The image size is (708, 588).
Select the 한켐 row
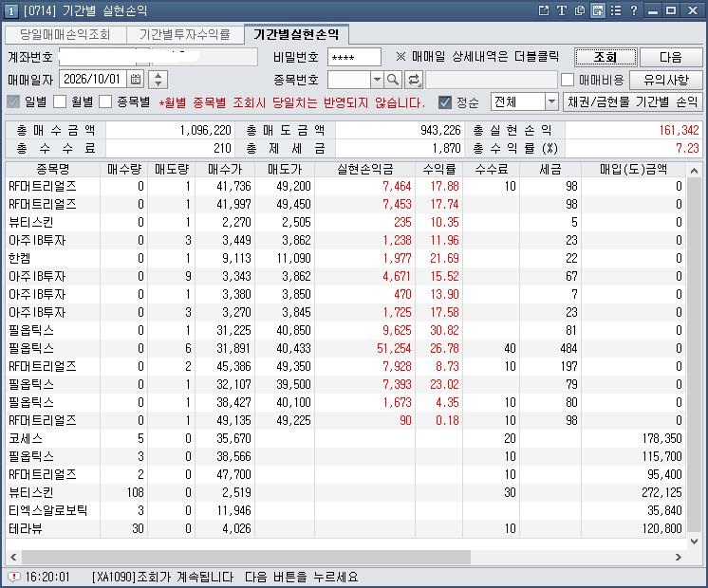345,258
